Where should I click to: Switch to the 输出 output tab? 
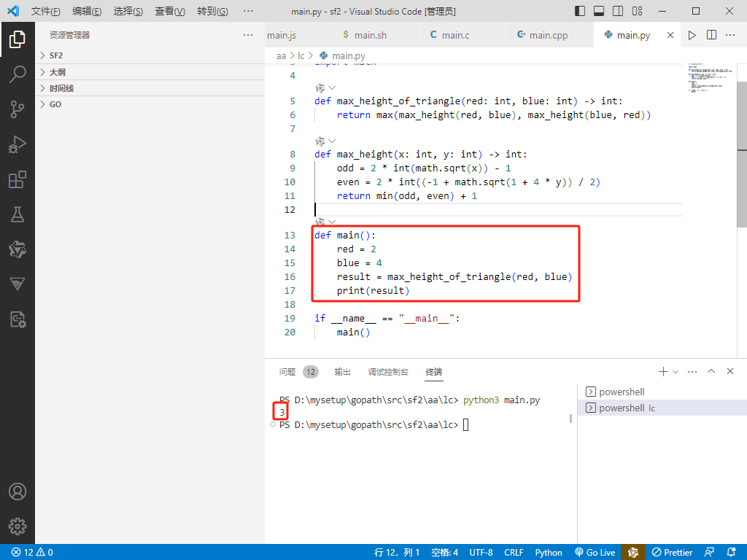[x=343, y=372]
